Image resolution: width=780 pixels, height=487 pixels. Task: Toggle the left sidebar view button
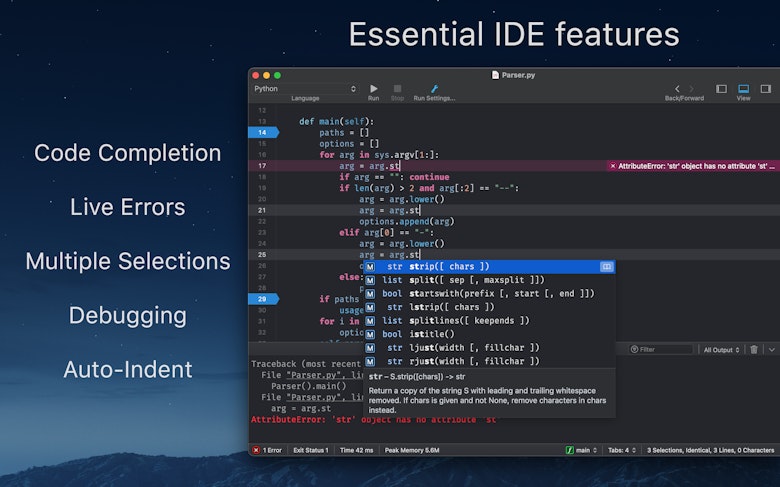(721, 89)
